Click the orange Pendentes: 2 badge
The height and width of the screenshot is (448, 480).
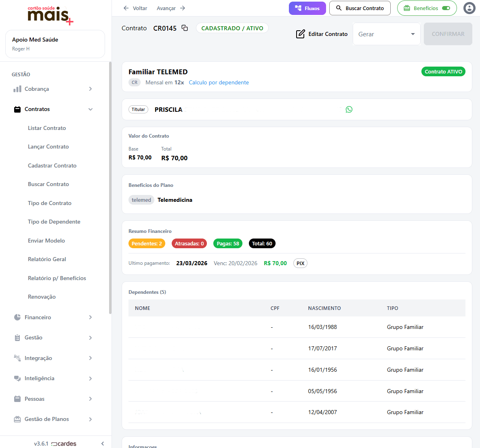[x=147, y=243]
